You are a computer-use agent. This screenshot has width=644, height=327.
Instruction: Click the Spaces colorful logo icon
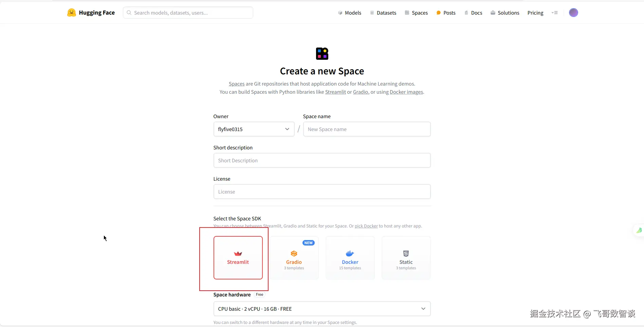tap(322, 54)
